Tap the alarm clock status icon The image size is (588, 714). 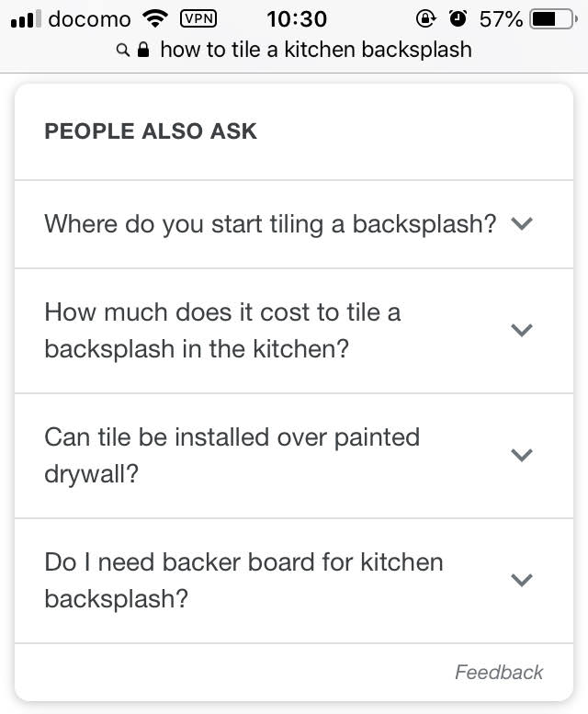coord(458,18)
